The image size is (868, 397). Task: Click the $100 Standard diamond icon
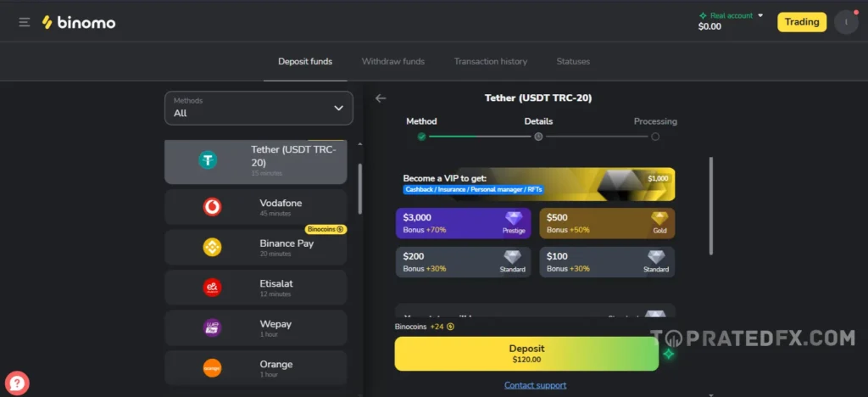click(x=656, y=257)
